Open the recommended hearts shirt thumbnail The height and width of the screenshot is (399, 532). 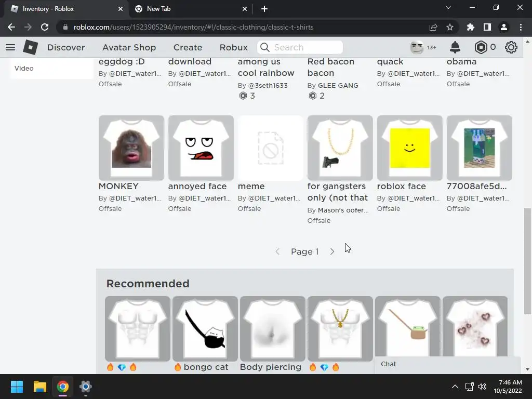pyautogui.click(x=475, y=326)
